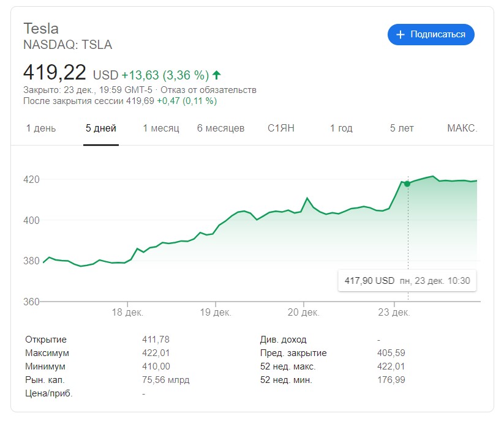
Task: Click the 18 дек. date on axis
Action: tap(127, 313)
